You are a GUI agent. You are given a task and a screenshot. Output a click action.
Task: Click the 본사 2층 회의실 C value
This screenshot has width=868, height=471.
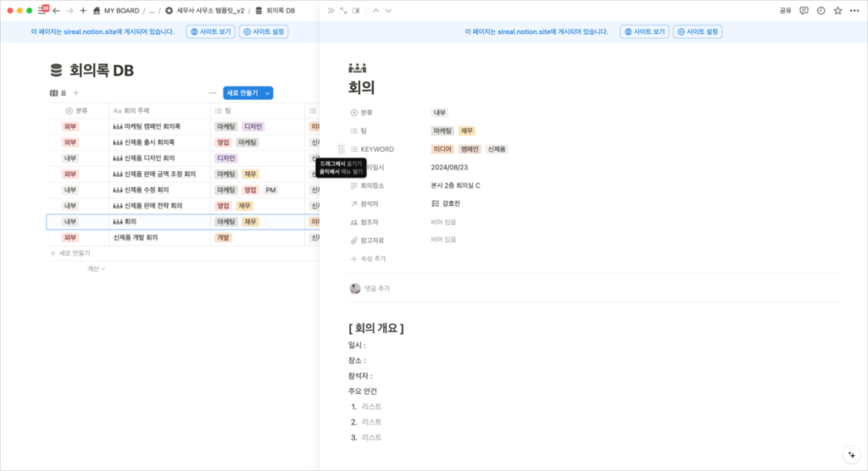[x=455, y=186]
